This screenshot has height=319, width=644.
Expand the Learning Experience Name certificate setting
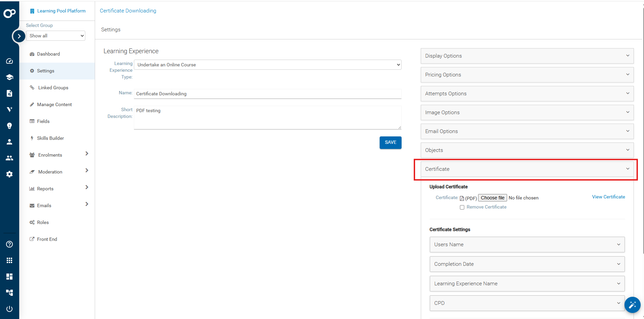[x=527, y=284]
